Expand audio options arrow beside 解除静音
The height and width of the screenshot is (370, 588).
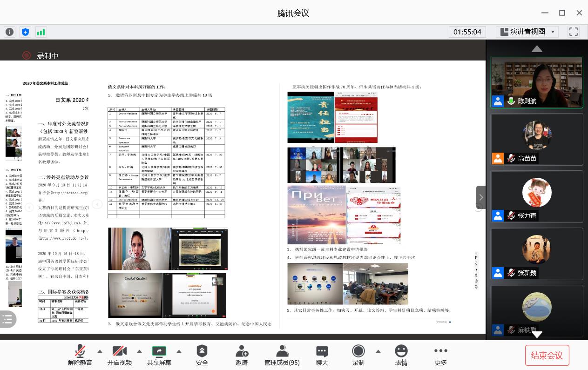(100, 351)
